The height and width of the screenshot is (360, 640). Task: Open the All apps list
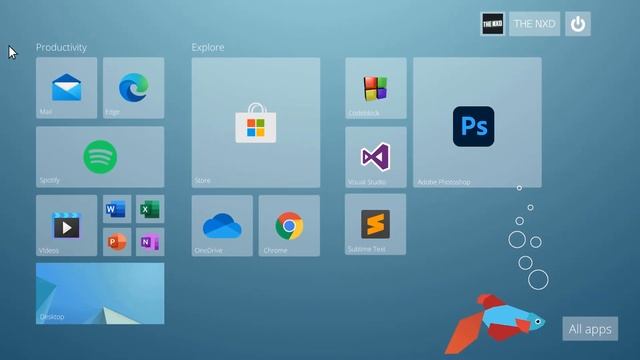(590, 329)
